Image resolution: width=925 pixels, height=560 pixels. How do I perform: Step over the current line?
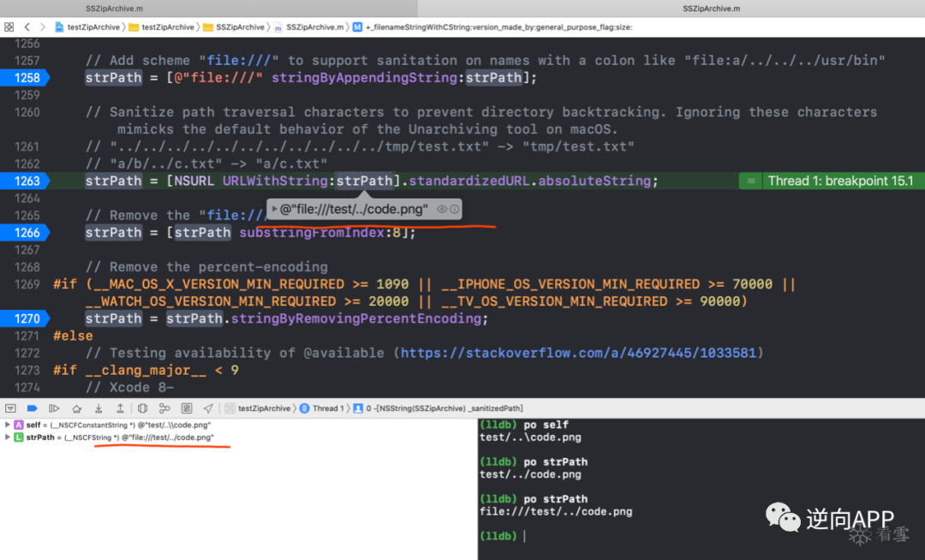tap(77, 408)
